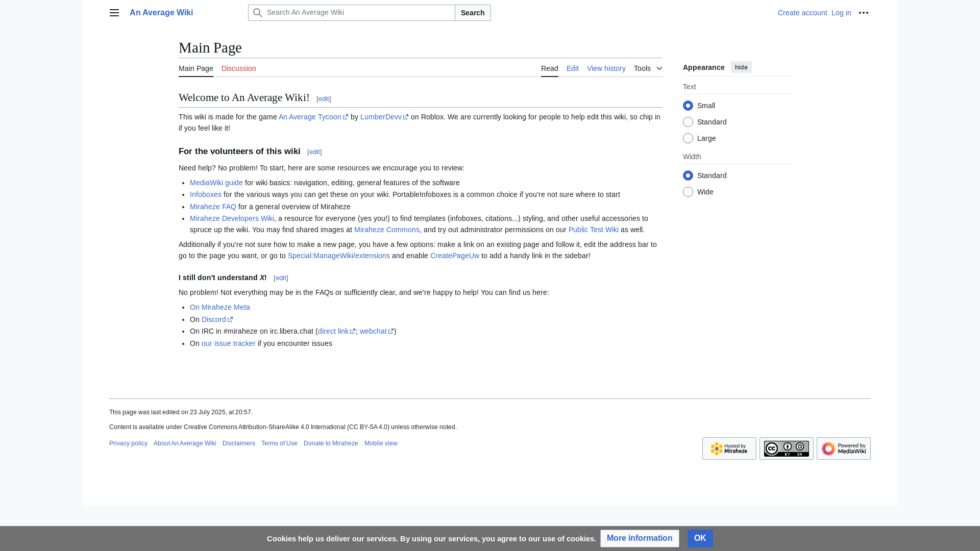Viewport: 980px width, 551px height.
Task: Click the magnifier icon in search box
Action: tap(258, 13)
